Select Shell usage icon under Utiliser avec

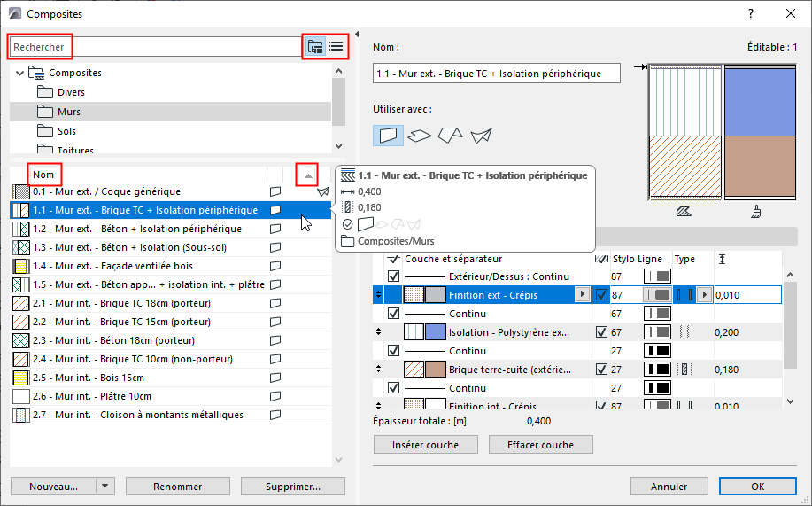(x=481, y=136)
